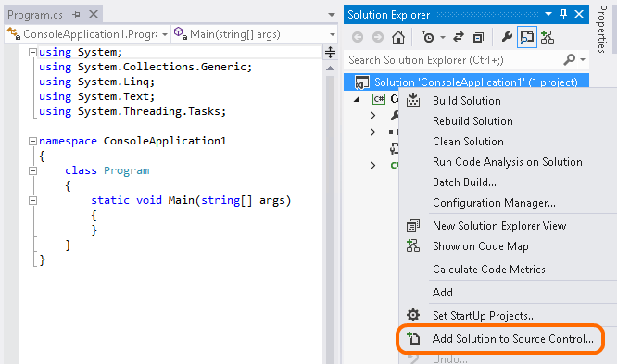Open Configuration Manager from the menu

[494, 203]
